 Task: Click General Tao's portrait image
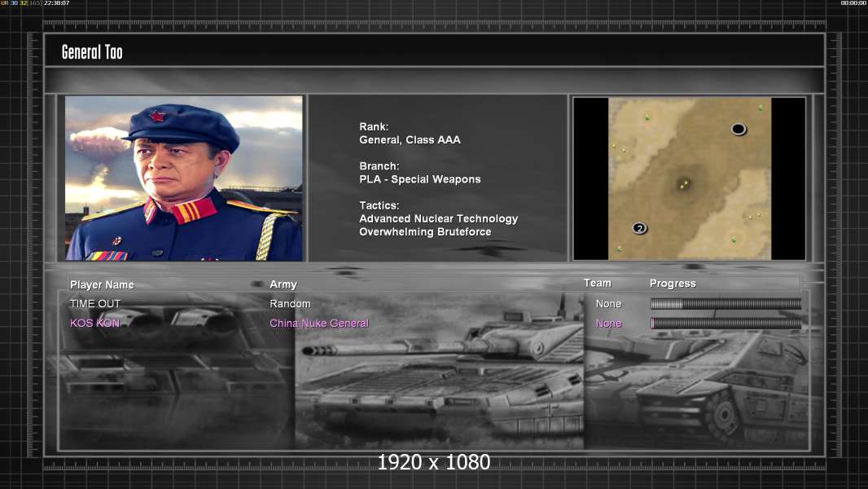click(184, 178)
